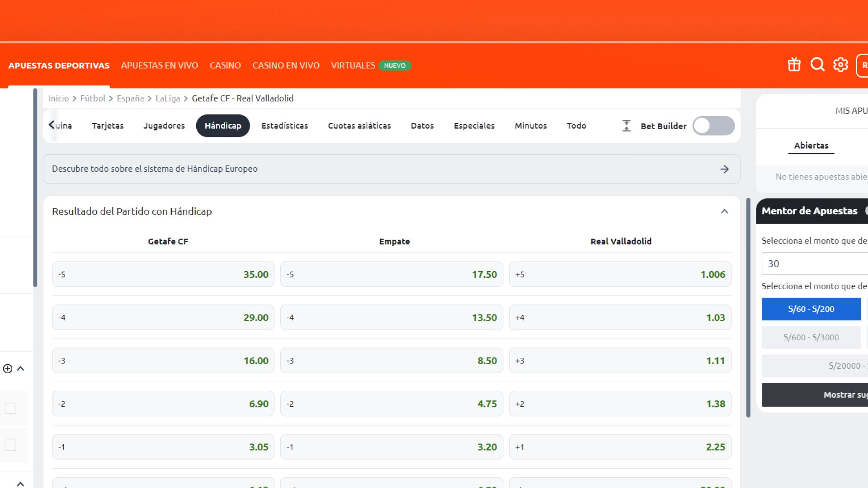Bet Getafe CF -2 at 6.90
The image size is (868, 488).
(163, 404)
